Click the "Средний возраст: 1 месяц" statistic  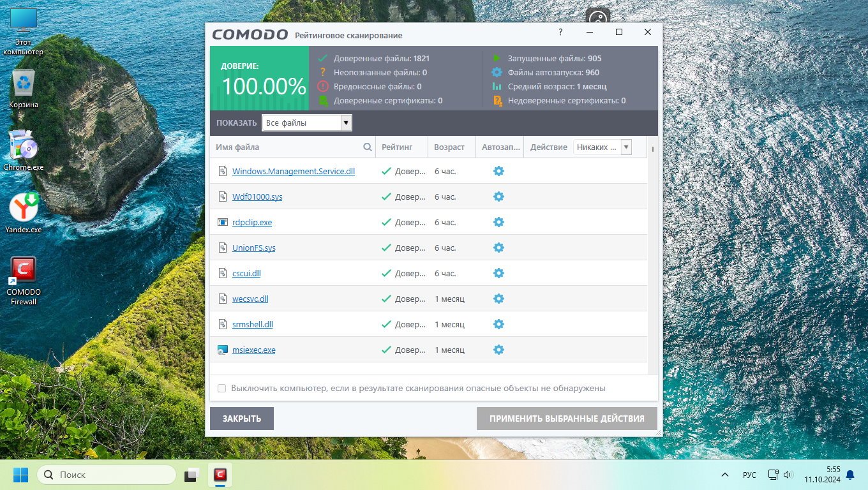pos(557,86)
